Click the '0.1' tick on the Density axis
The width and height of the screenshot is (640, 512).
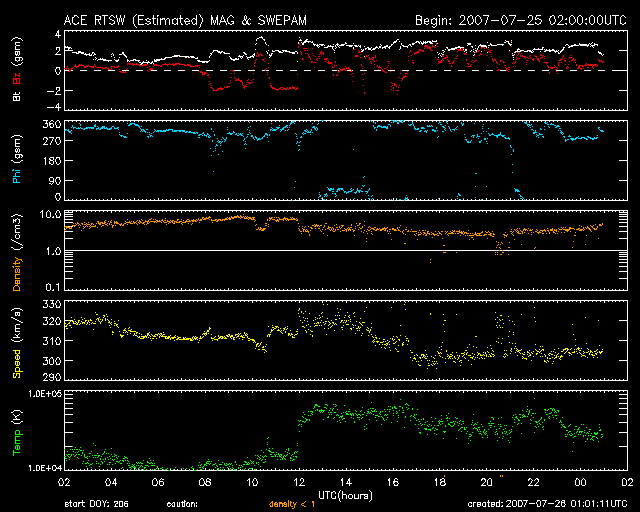(x=53, y=287)
